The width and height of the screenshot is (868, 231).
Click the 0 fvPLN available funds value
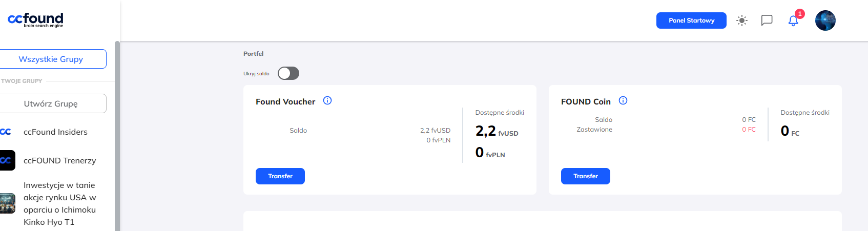490,153
